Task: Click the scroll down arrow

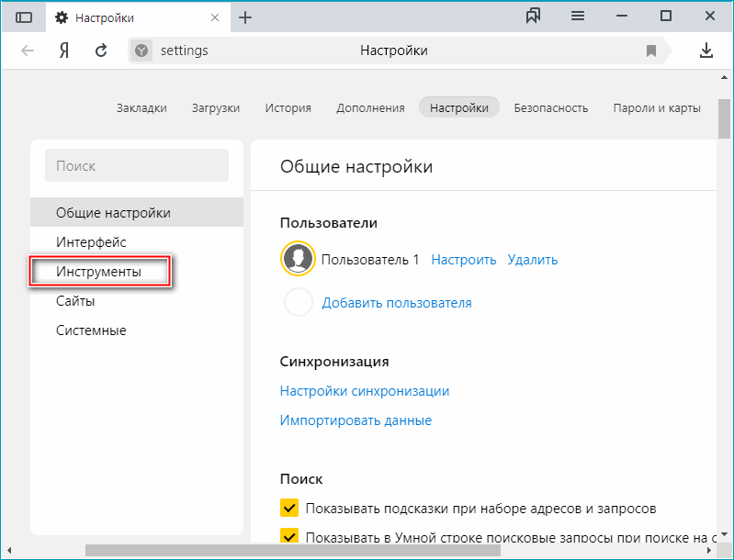Action: point(724,534)
